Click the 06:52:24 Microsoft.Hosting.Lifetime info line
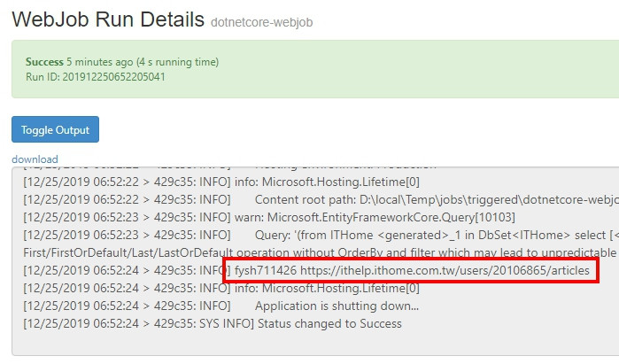The image size is (619, 364). 221,288
